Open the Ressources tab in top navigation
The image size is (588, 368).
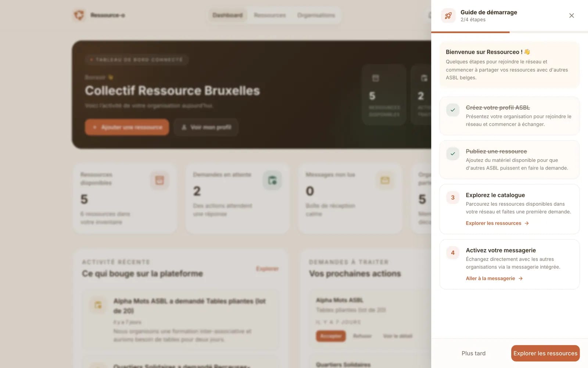pos(270,15)
